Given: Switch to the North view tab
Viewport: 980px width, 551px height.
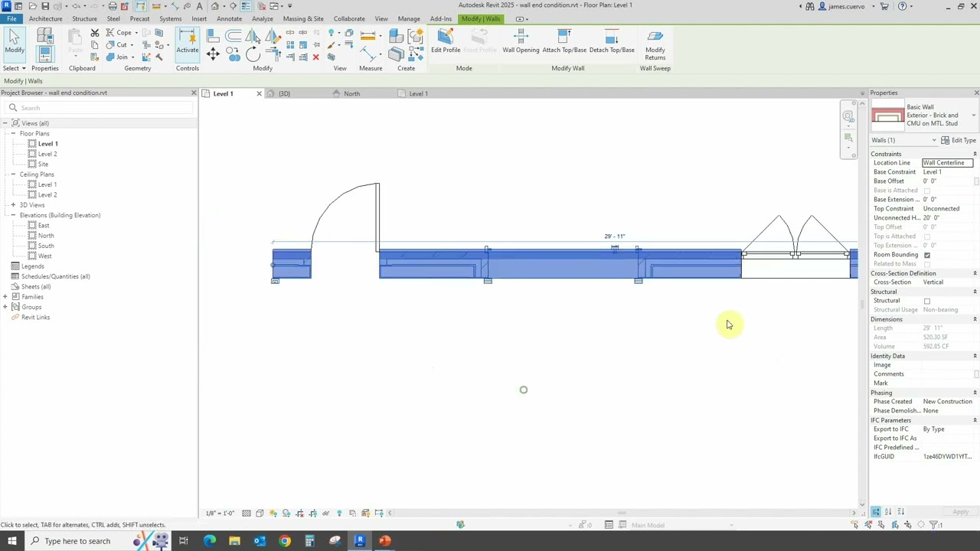Looking at the screenshot, I should coord(351,93).
